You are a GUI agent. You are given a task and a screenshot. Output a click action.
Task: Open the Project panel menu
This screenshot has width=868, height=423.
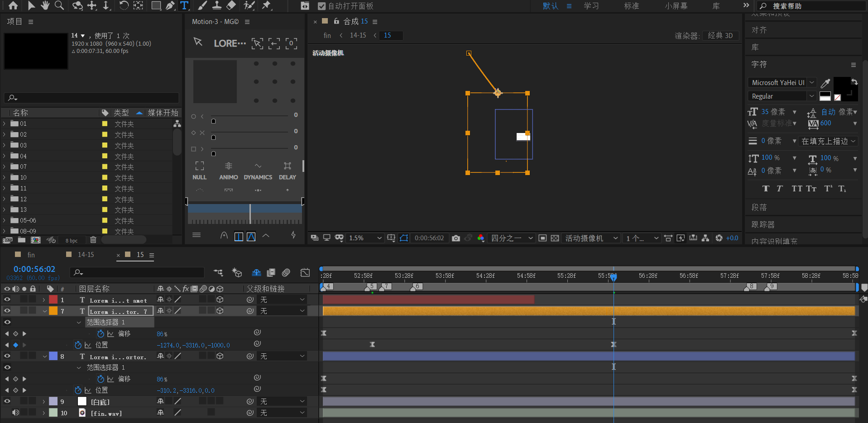click(x=31, y=22)
